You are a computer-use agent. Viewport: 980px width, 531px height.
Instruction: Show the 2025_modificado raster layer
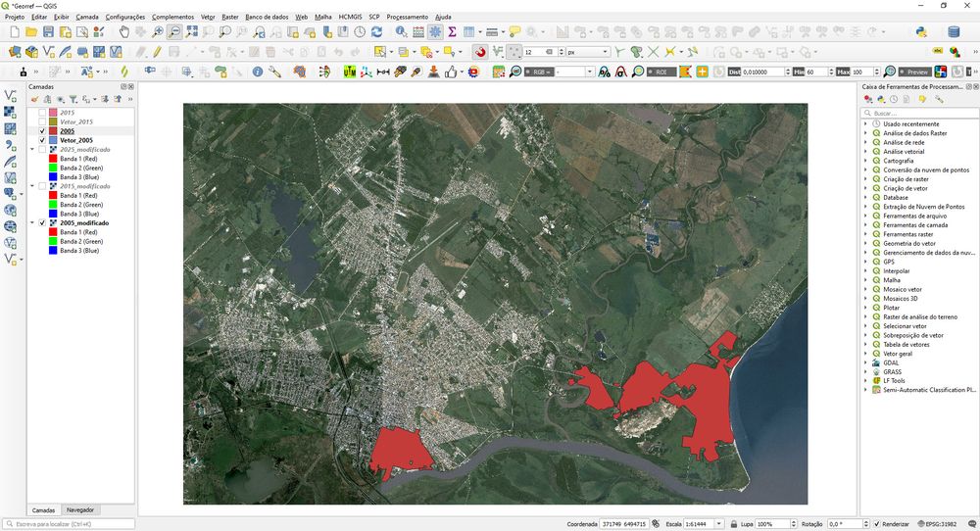click(42, 150)
